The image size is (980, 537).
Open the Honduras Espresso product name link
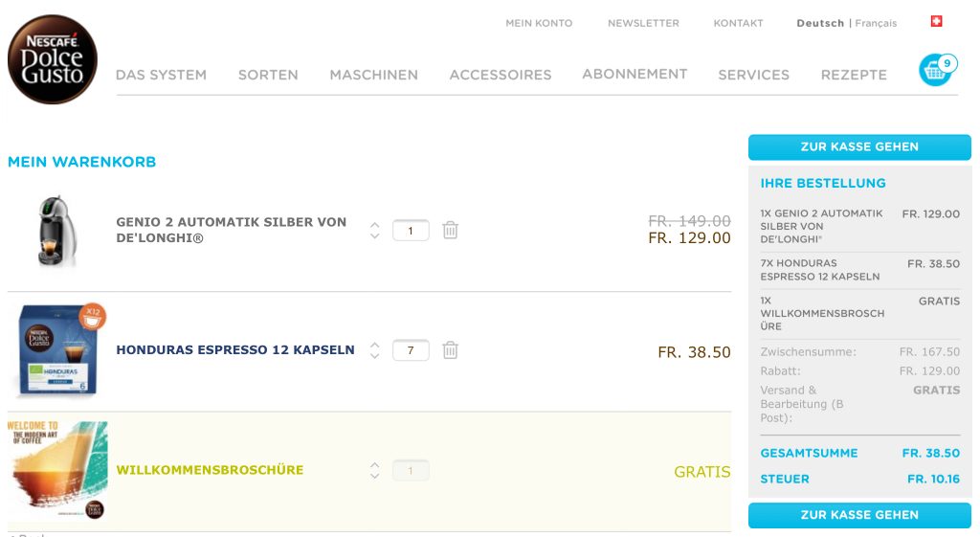click(235, 350)
